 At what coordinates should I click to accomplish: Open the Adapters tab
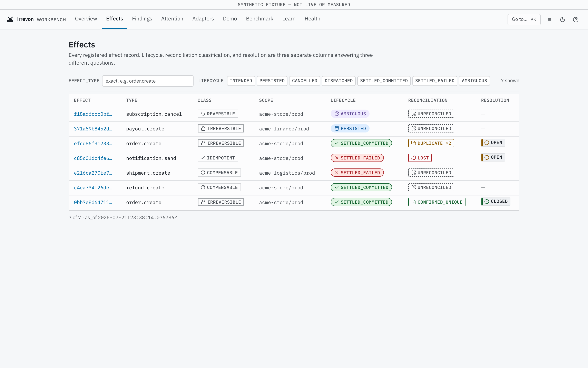coord(203,19)
